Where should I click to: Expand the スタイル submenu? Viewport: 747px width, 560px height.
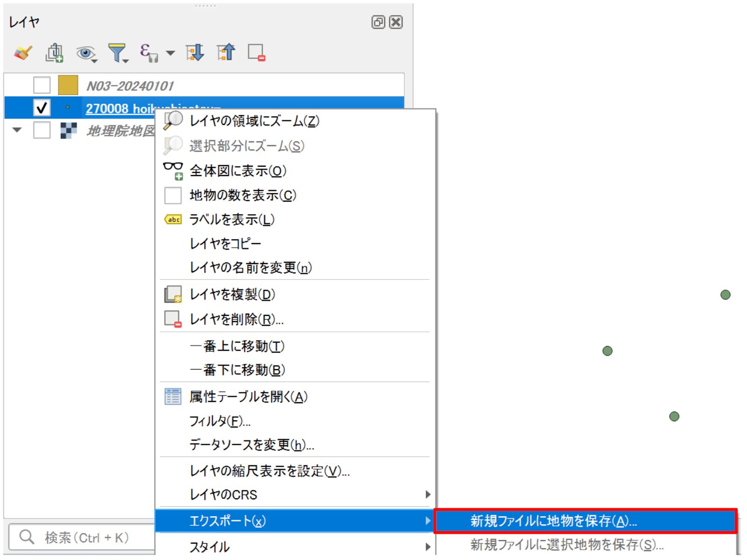click(x=295, y=546)
